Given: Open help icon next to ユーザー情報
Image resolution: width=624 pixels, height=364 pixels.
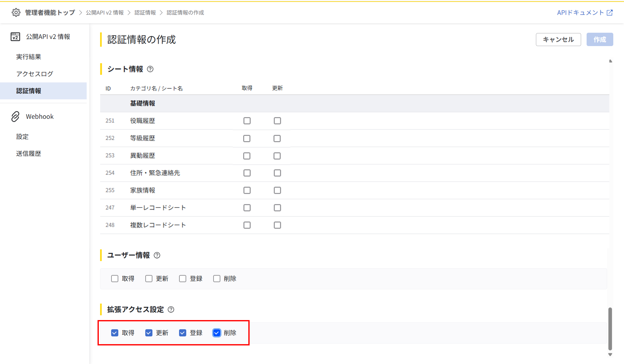Looking at the screenshot, I should click(x=157, y=255).
